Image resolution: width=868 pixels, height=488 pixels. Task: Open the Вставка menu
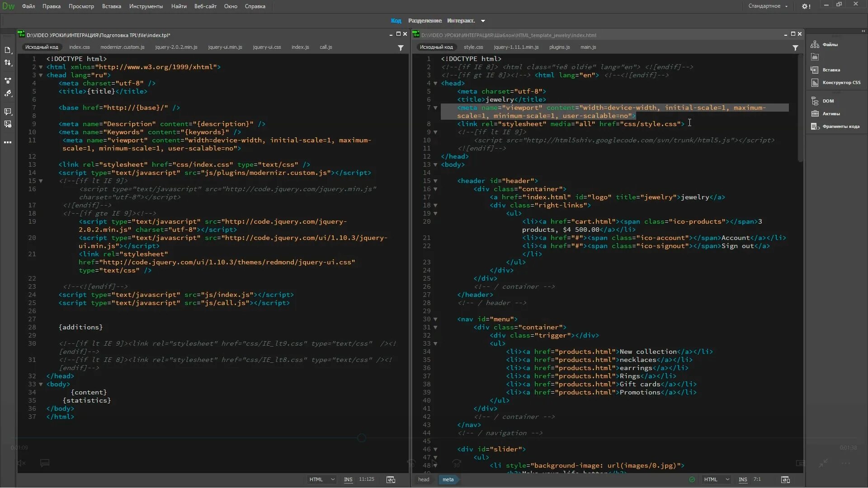(111, 6)
